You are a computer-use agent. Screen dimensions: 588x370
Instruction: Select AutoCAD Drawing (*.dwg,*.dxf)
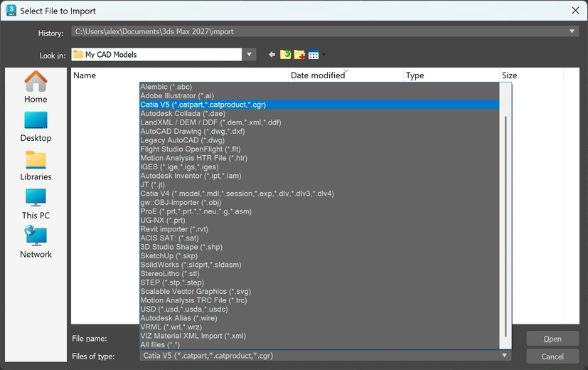tap(319, 132)
